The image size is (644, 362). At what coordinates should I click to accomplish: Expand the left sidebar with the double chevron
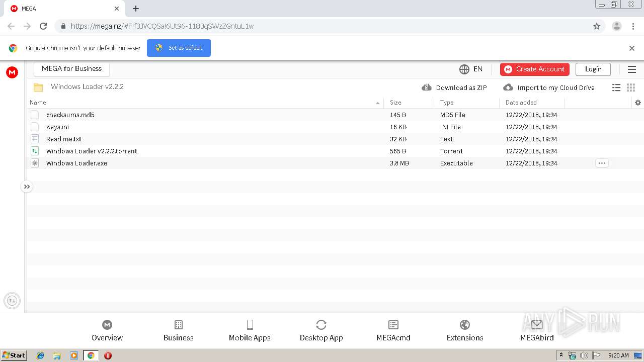pos(27,187)
